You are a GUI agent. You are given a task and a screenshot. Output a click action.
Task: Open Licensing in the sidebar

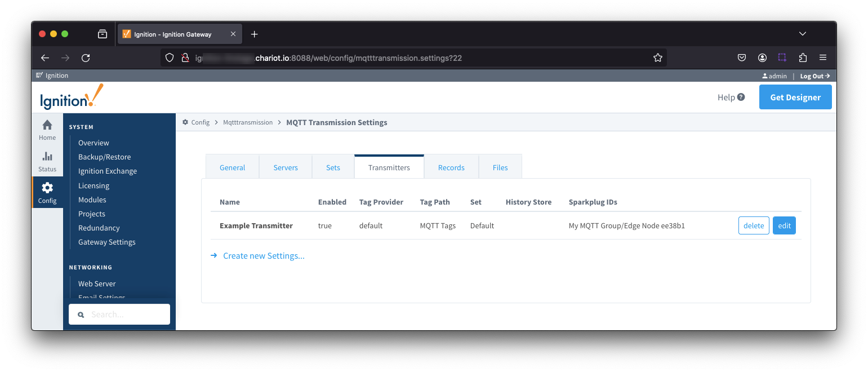[x=94, y=185]
